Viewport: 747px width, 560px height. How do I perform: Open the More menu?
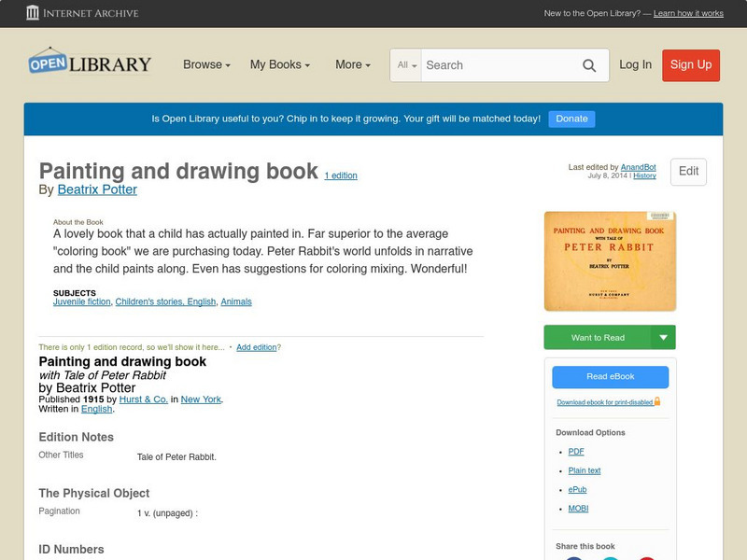click(x=350, y=65)
